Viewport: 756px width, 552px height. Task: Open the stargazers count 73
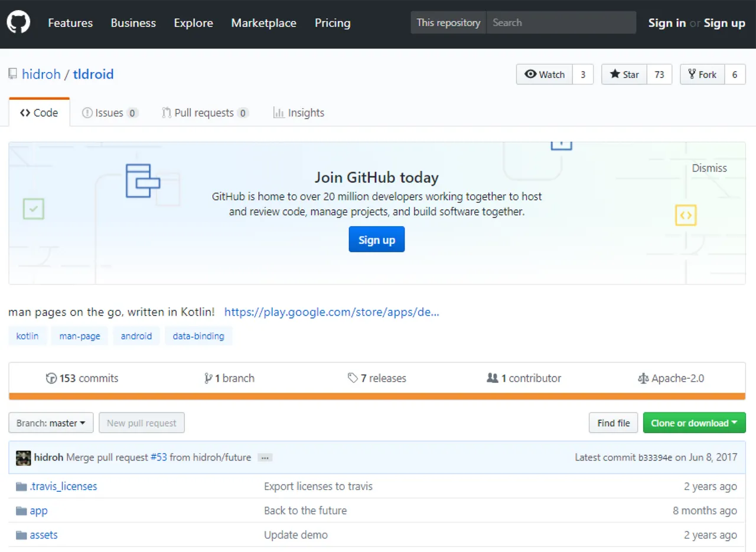click(660, 74)
